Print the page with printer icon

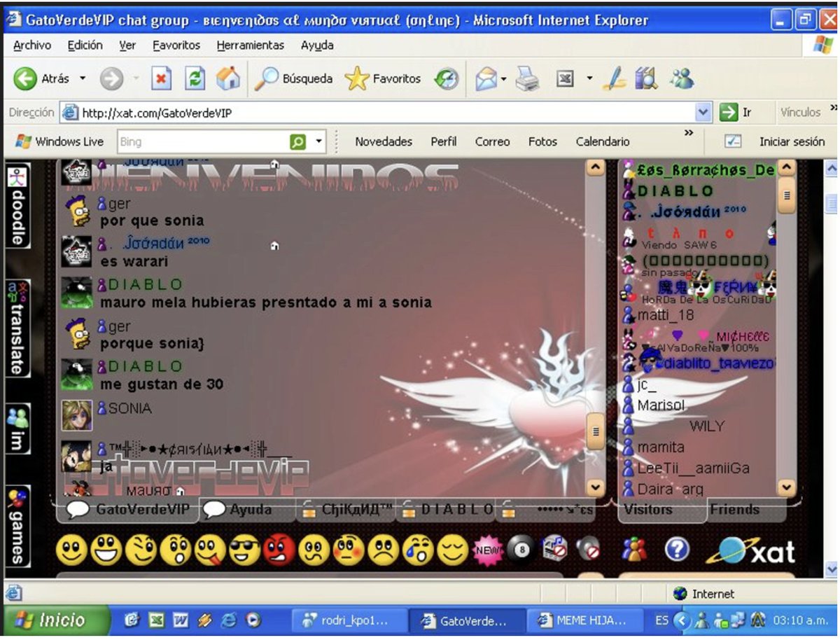coord(528,78)
